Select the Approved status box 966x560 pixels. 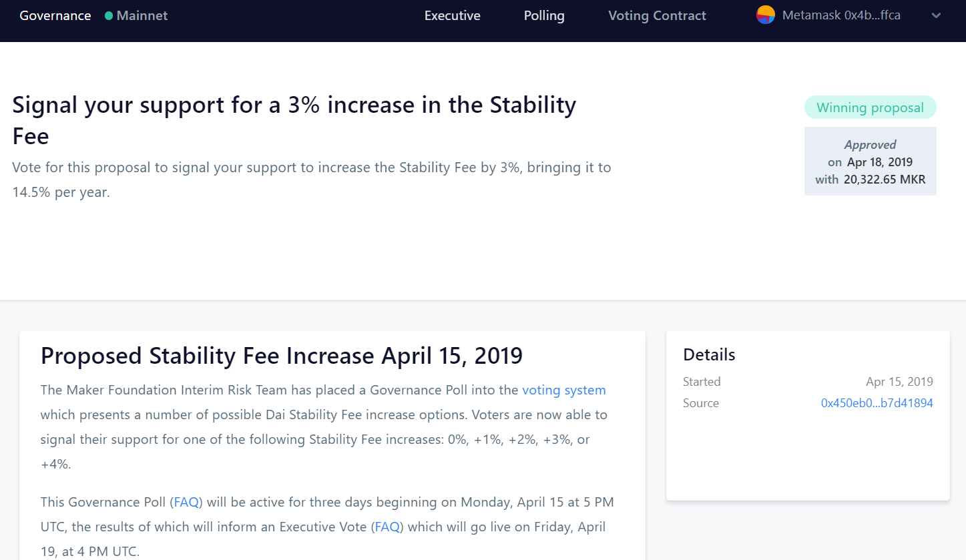click(x=870, y=162)
